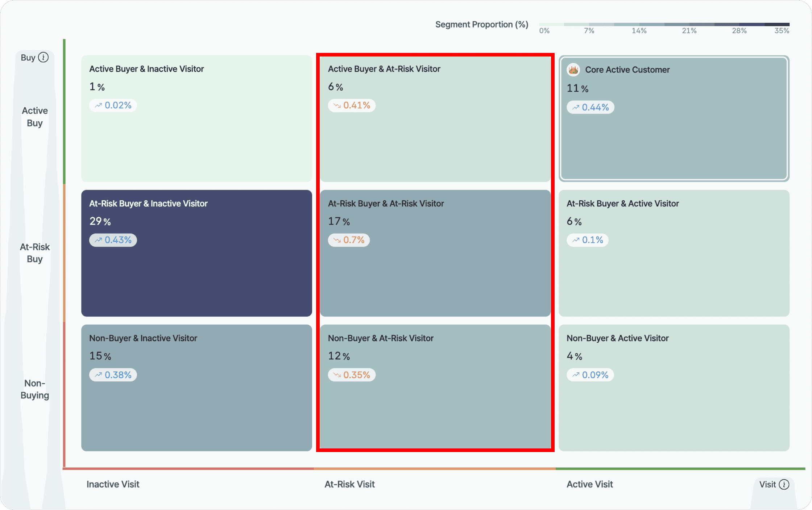Click the downward trend arrow beside 0.7%
The image size is (812, 510).
coord(337,240)
